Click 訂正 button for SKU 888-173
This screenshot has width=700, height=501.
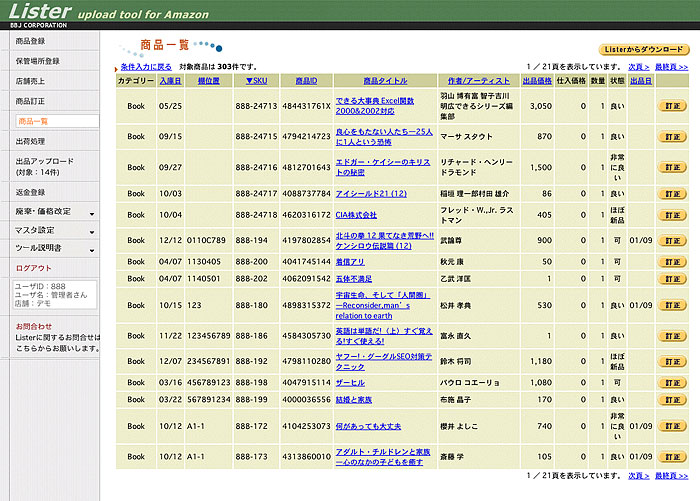coord(672,457)
